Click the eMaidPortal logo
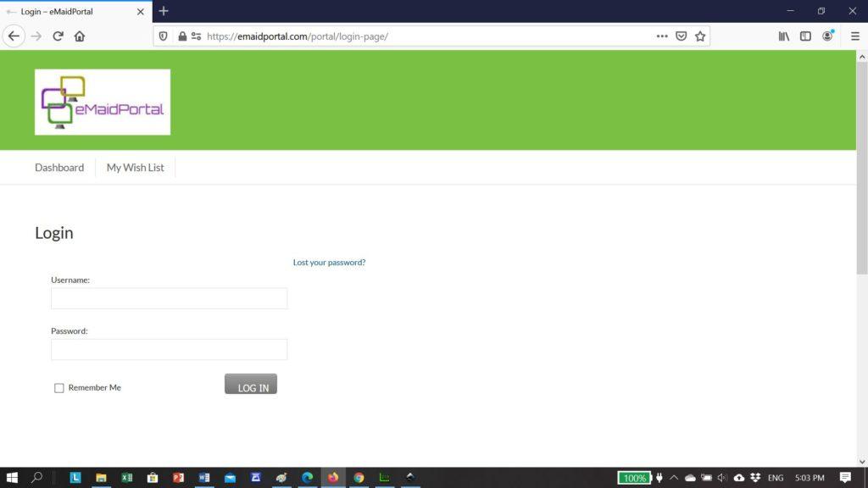This screenshot has height=488, width=868. pyautogui.click(x=103, y=102)
